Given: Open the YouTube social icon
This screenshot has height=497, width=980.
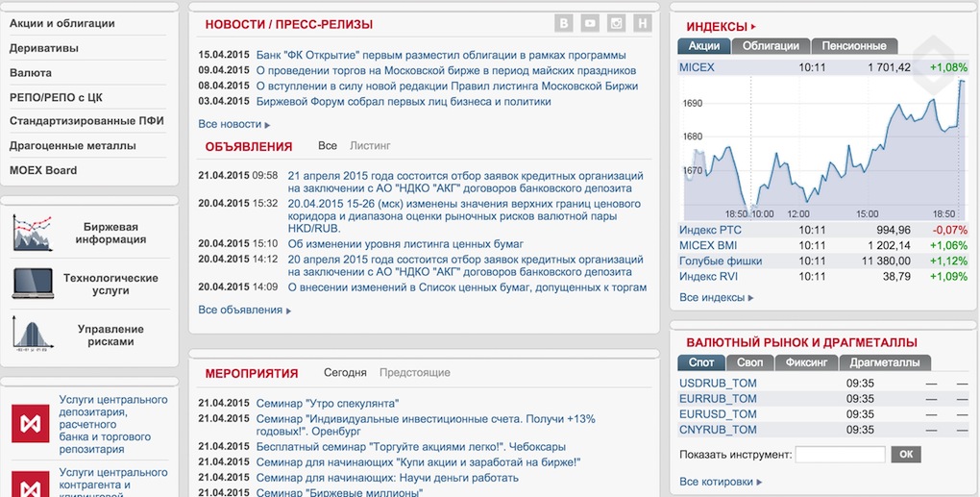Looking at the screenshot, I should (x=590, y=23).
